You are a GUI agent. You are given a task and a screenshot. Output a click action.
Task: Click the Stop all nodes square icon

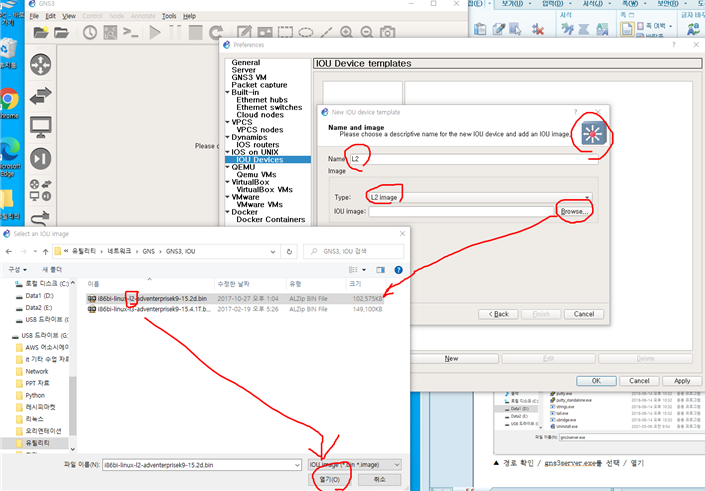[x=195, y=32]
